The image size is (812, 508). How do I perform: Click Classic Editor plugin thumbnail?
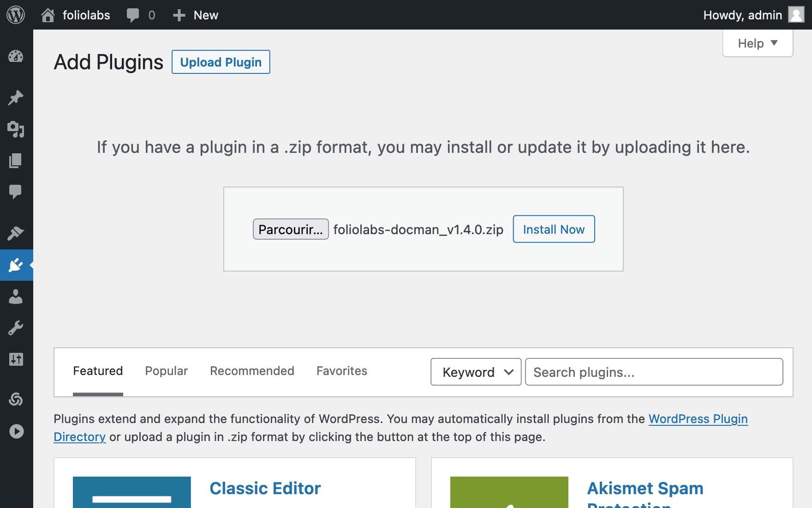point(132,492)
